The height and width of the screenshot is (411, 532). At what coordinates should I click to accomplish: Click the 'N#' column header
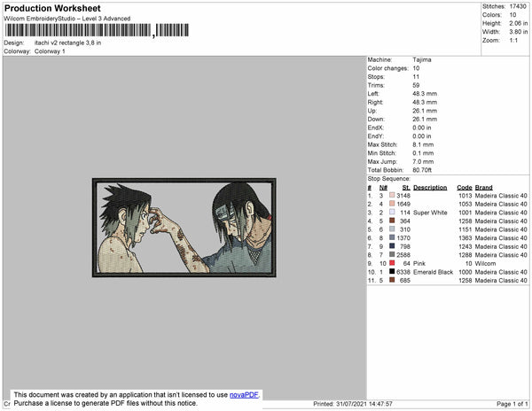pos(383,188)
